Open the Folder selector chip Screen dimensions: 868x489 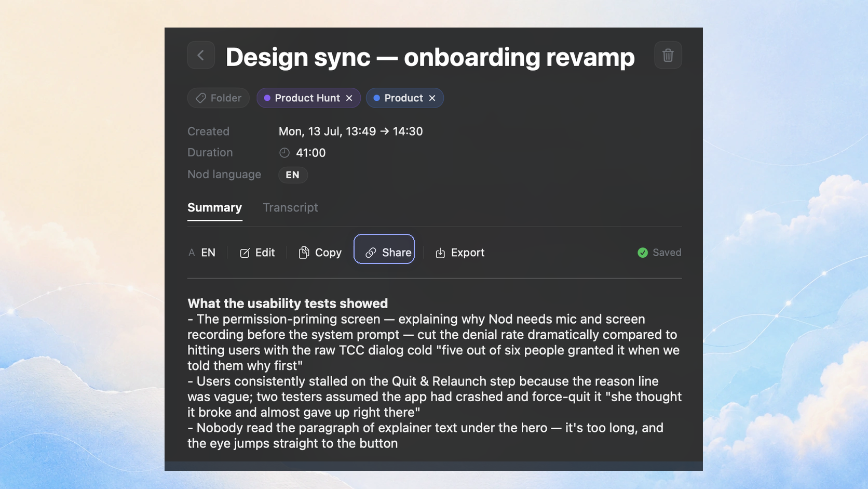pos(218,98)
